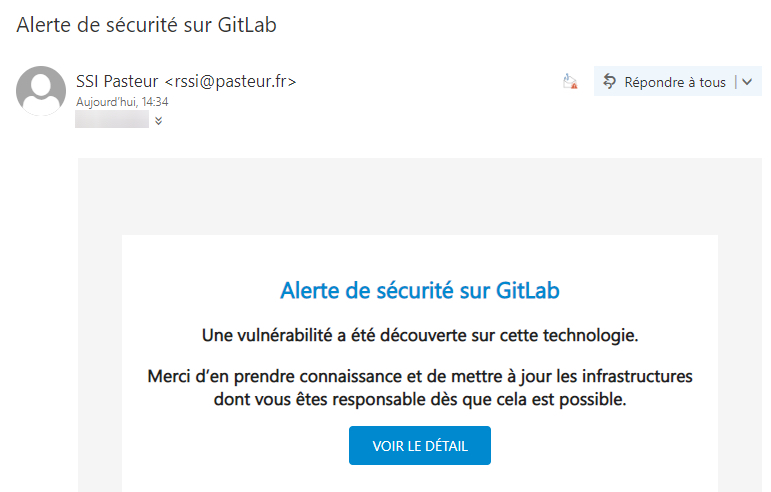The image size is (771, 492).
Task: Click the sender's profile avatar picture
Action: 41,91
